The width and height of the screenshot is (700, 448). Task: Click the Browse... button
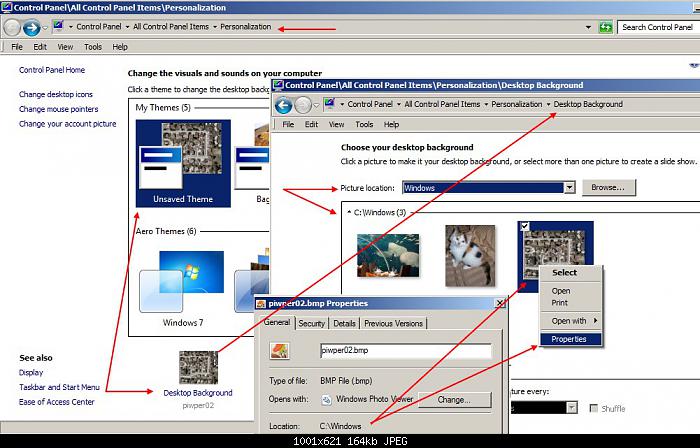pyautogui.click(x=608, y=188)
